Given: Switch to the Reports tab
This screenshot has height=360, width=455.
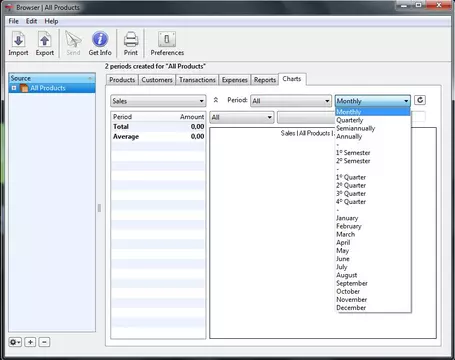Looking at the screenshot, I should pos(265,80).
